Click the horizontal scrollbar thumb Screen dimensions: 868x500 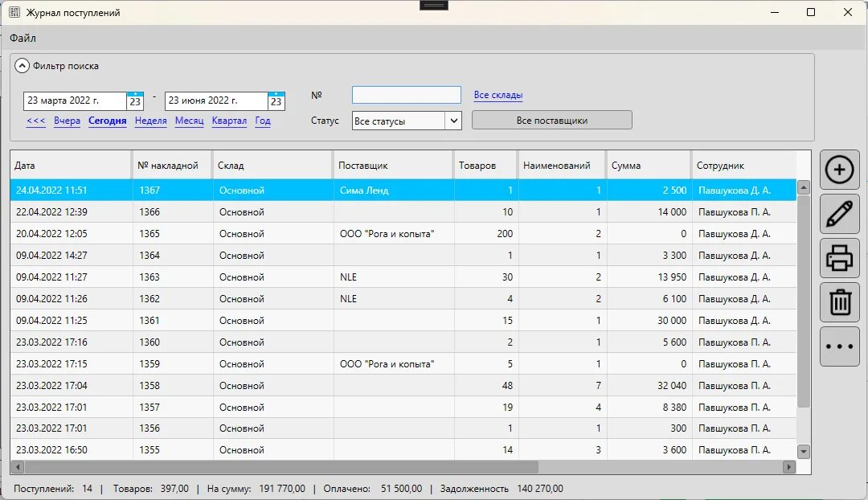tap(281, 467)
